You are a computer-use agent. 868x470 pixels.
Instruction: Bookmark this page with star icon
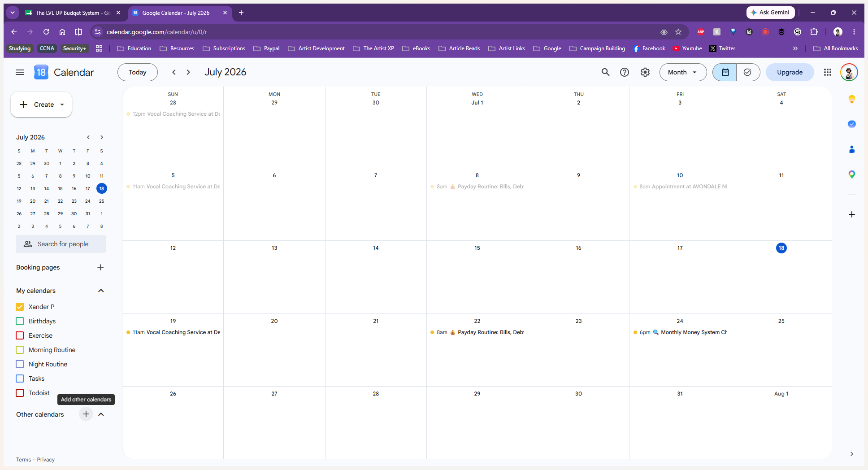coord(678,32)
